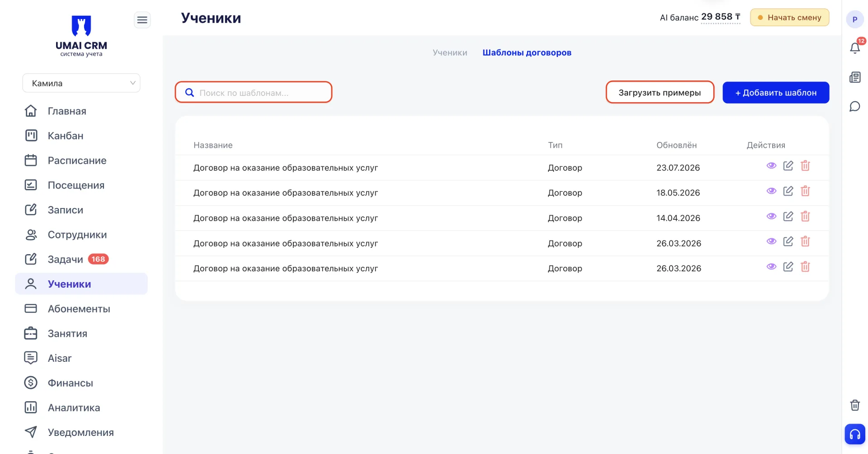Open Задачи with 168 badge
The width and height of the screenshot is (868, 454).
point(81,259)
